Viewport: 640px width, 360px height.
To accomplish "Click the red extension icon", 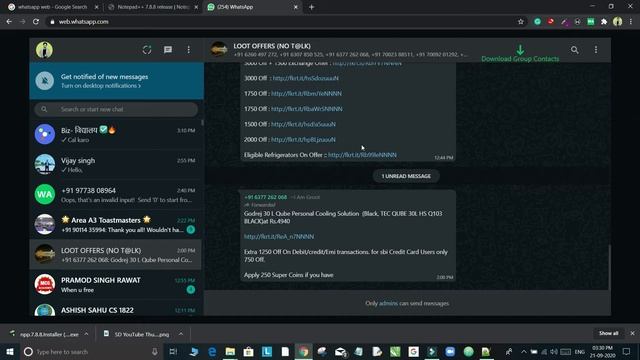I will pyautogui.click(x=551, y=22).
